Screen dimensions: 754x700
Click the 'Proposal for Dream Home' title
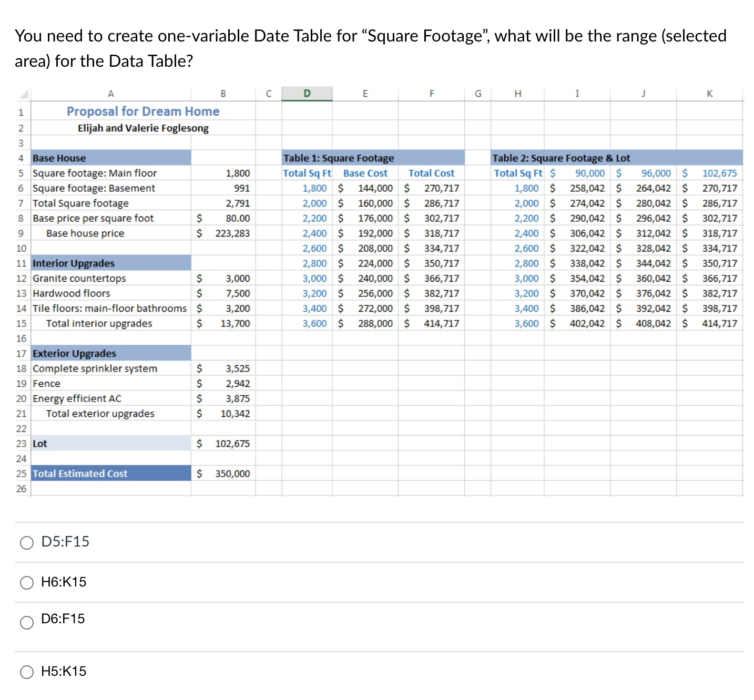tap(143, 111)
